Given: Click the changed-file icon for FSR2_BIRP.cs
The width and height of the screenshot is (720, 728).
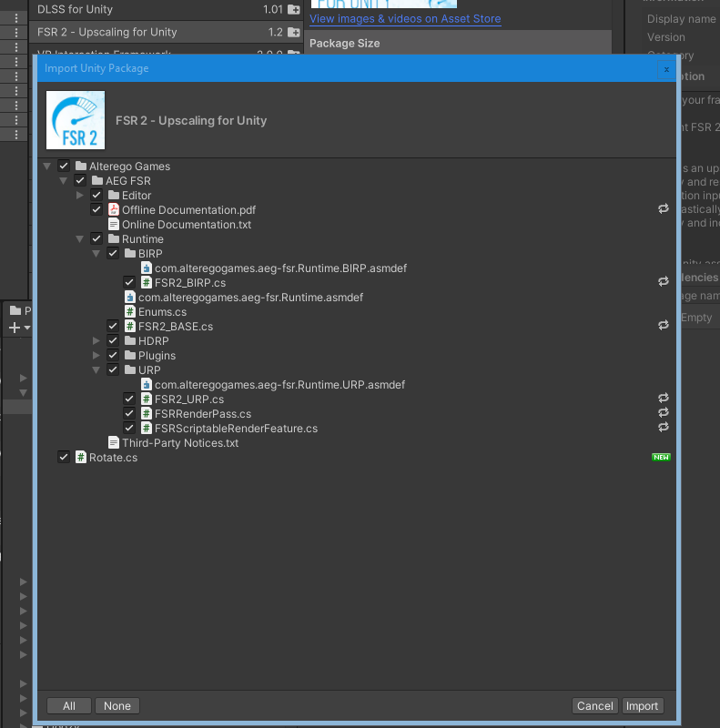Looking at the screenshot, I should pyautogui.click(x=664, y=281).
